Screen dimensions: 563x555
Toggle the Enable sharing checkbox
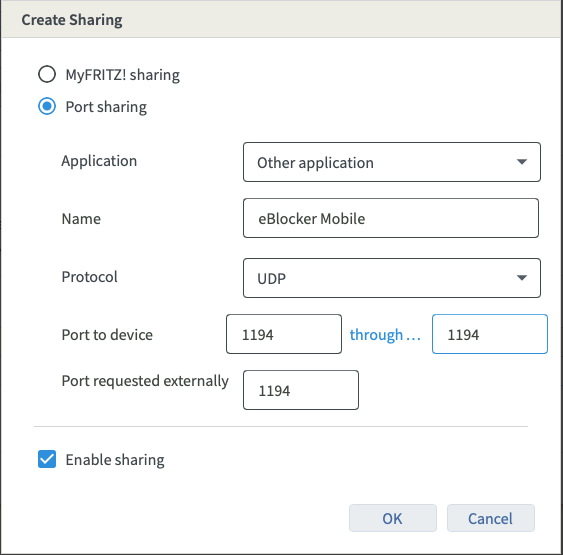(x=47, y=459)
